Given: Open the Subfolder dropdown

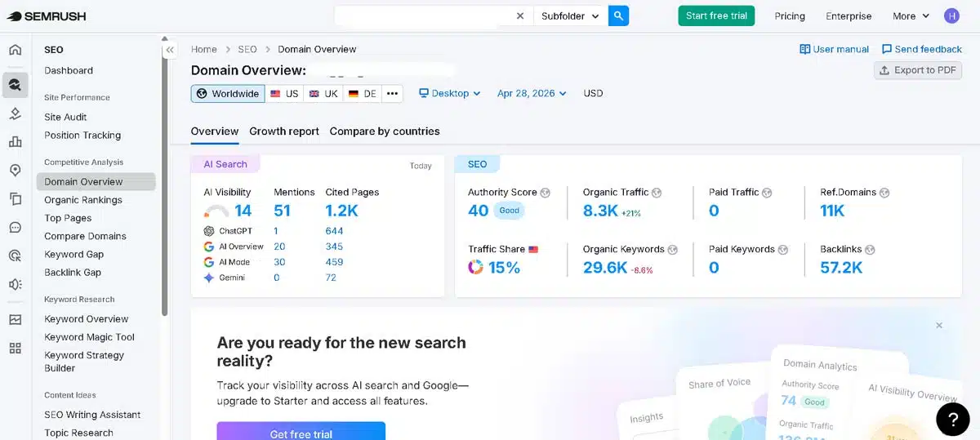Looking at the screenshot, I should click(570, 16).
